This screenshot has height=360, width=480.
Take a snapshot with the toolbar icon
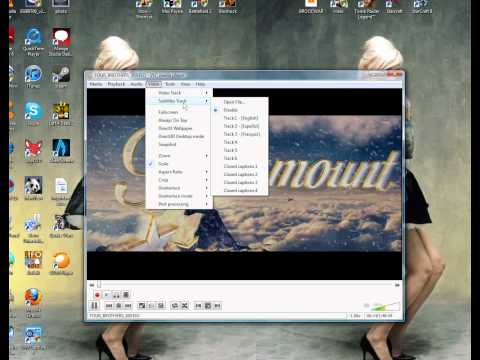tap(107, 295)
